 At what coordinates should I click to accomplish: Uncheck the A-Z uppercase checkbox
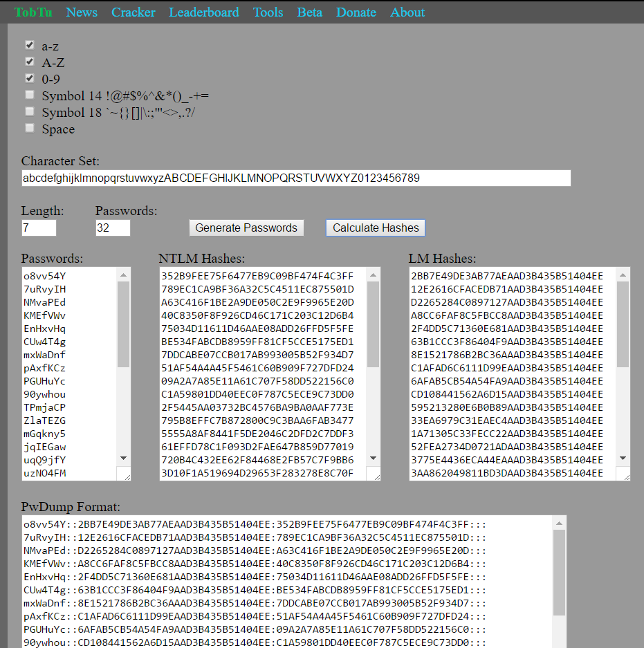29,62
